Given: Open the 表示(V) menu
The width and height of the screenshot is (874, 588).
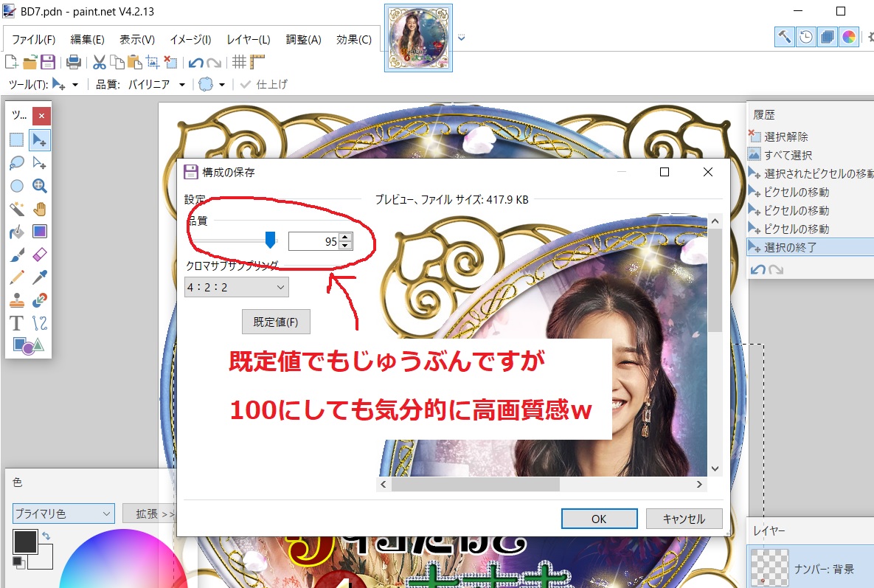Looking at the screenshot, I should [x=137, y=40].
